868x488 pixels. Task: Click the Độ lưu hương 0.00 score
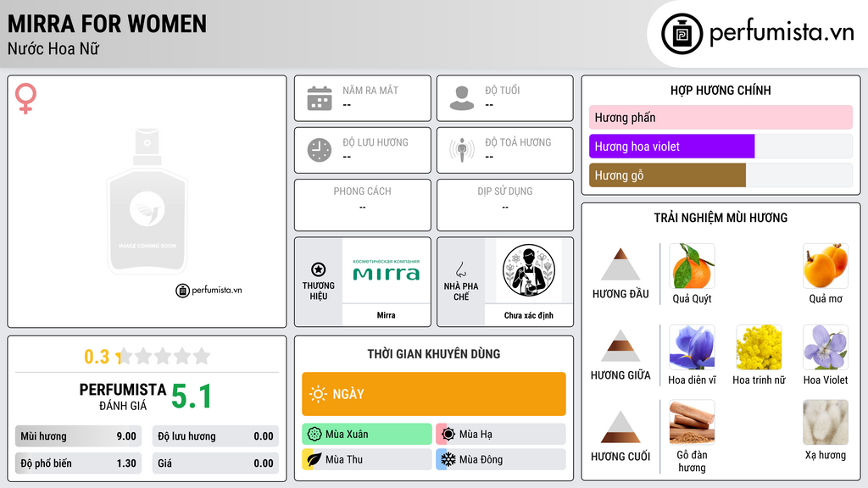pos(215,436)
